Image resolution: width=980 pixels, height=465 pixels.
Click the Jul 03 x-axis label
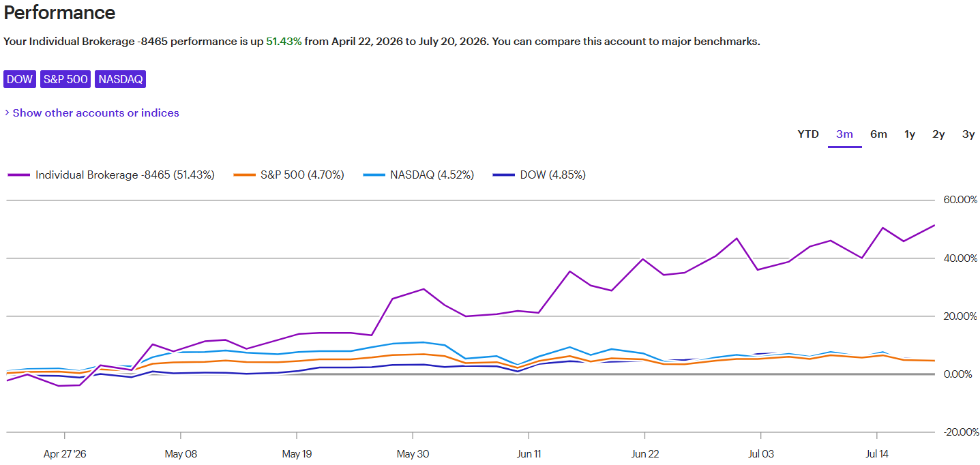pyautogui.click(x=760, y=454)
